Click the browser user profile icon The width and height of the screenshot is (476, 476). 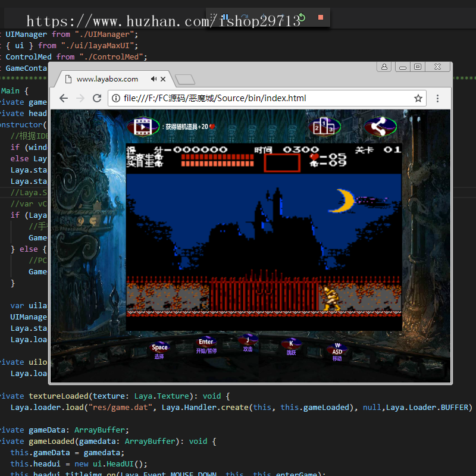point(384,67)
